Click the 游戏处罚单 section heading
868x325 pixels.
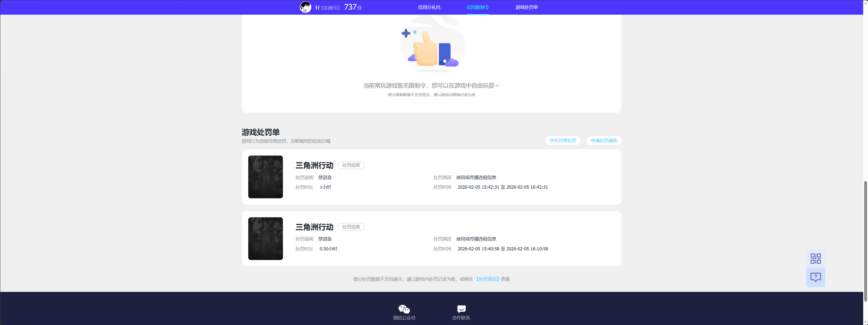[260, 132]
